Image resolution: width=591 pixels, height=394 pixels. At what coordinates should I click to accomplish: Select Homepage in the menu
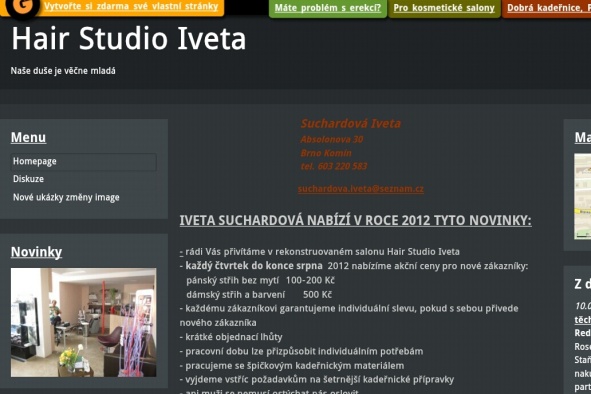pyautogui.click(x=83, y=161)
